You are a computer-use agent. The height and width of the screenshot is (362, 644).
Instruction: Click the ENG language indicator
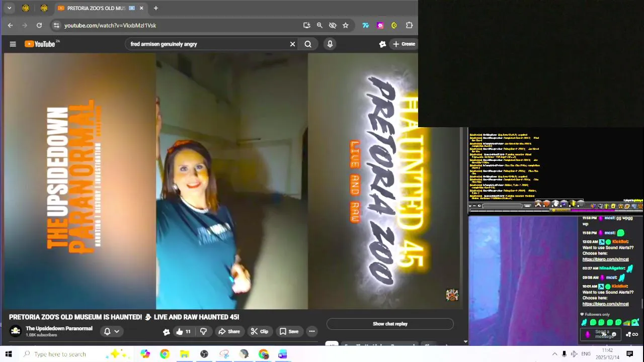586,354
